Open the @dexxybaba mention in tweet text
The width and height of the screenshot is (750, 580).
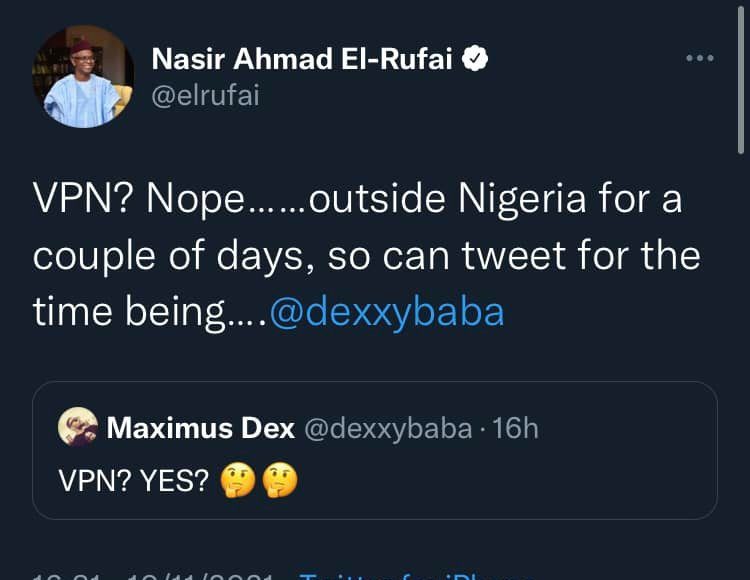tap(387, 312)
